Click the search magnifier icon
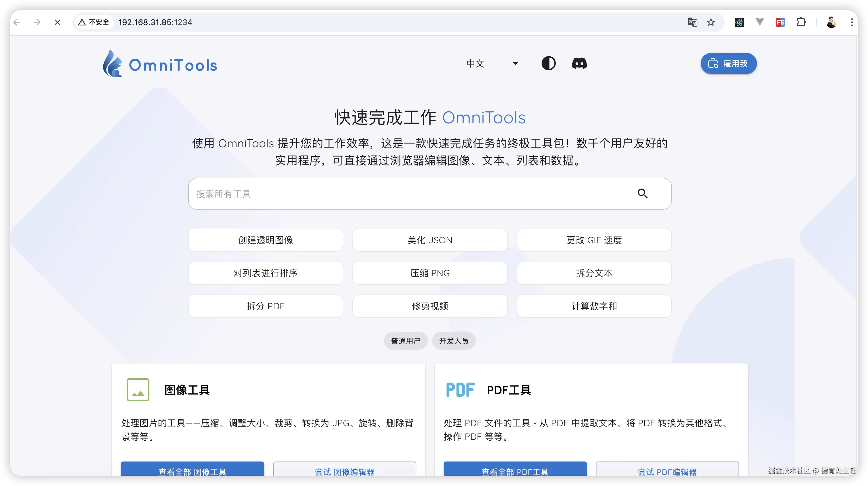 642,194
